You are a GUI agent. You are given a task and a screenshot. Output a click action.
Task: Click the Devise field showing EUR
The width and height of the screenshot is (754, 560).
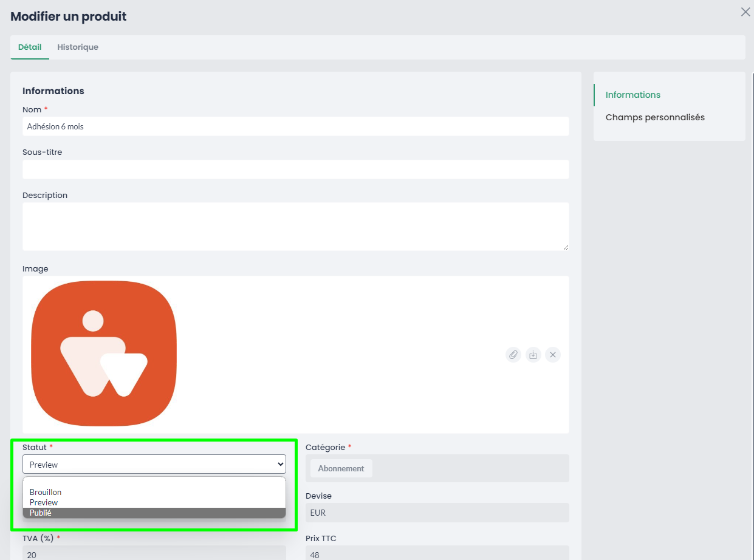click(x=437, y=513)
